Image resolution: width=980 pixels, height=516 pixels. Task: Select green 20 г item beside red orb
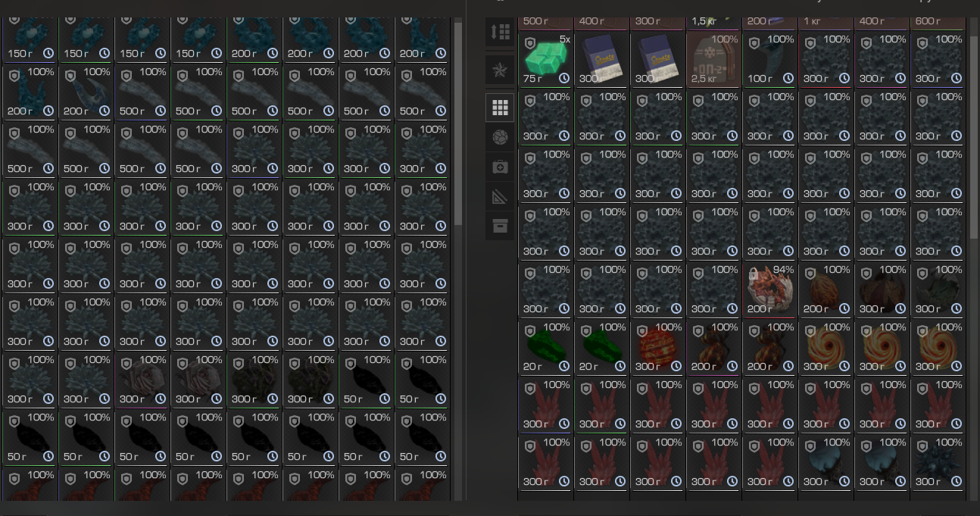(x=602, y=347)
